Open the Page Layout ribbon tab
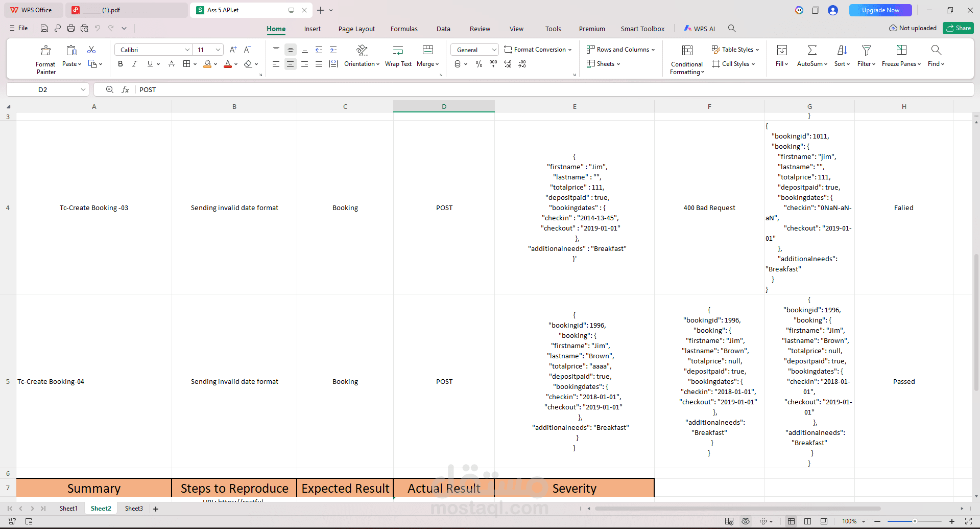The image size is (980, 529). click(356, 29)
